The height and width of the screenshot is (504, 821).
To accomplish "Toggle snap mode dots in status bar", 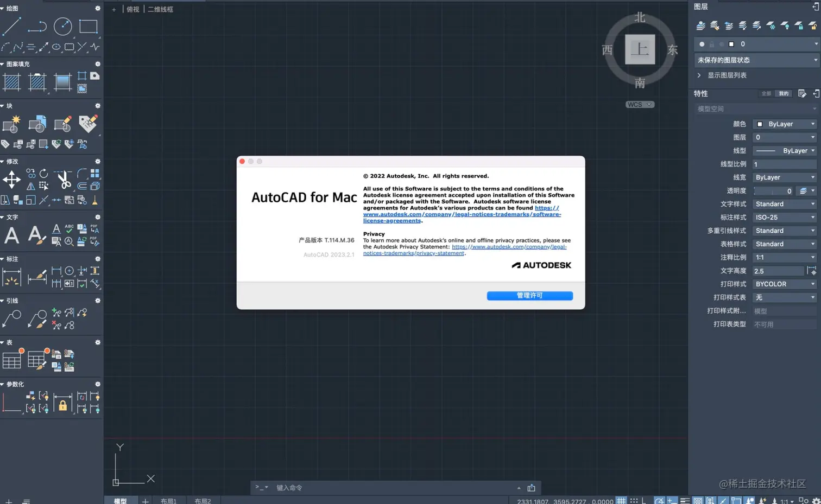I will pos(634,500).
